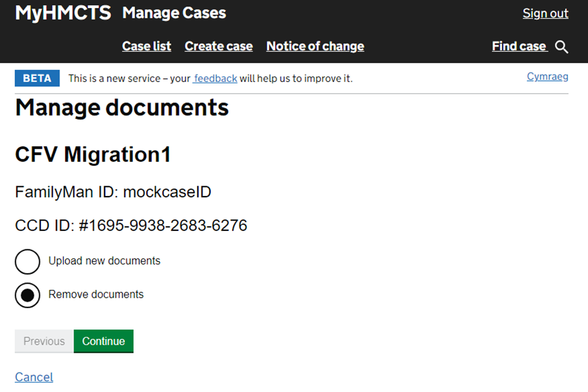This screenshot has width=588, height=392.
Task: Open the Find case link
Action: pos(519,47)
